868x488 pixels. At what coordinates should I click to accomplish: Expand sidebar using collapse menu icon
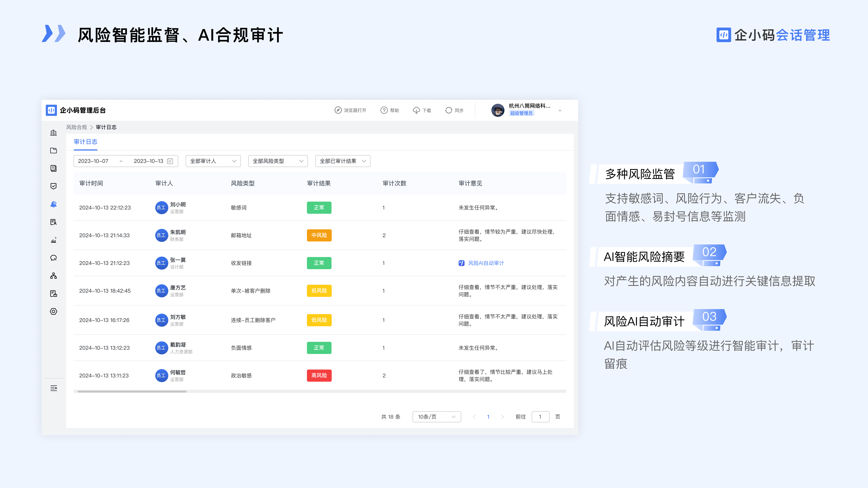54,388
